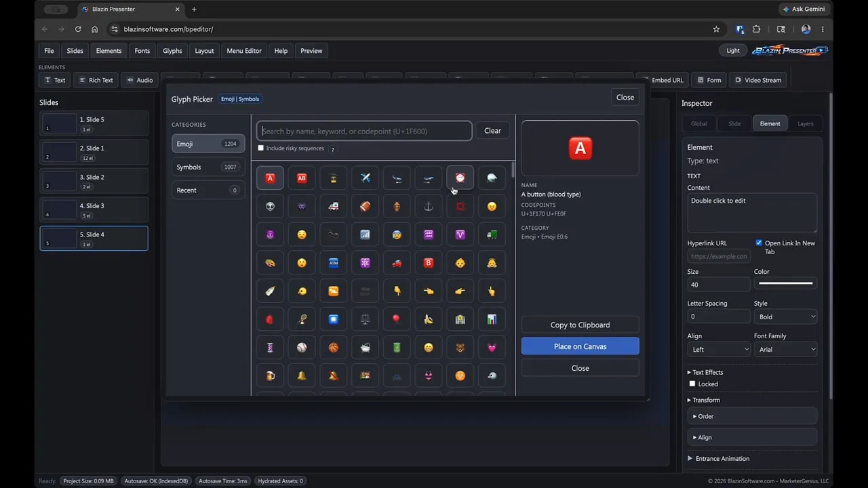Select the AB button blood type emoji
868x488 pixels.
tap(302, 178)
